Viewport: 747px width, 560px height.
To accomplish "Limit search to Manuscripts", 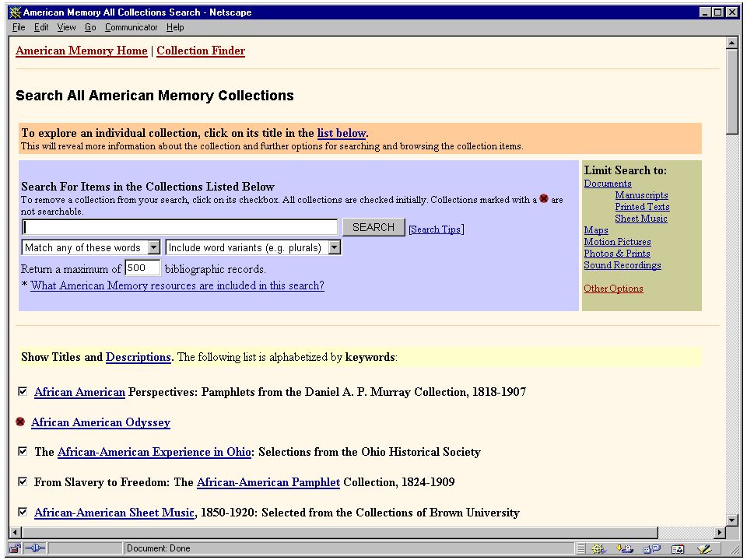I will [641, 195].
